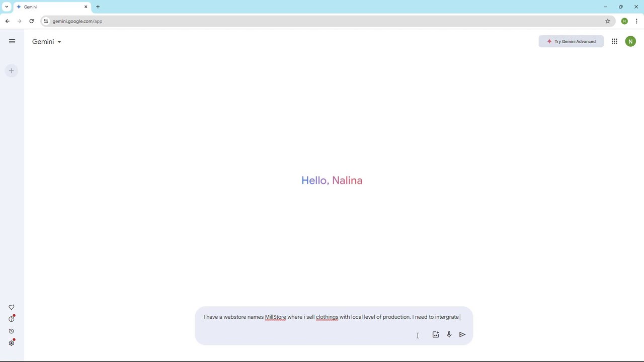Open the Chrome three-dot menu
Viewport: 644px width, 362px height.
click(636, 21)
